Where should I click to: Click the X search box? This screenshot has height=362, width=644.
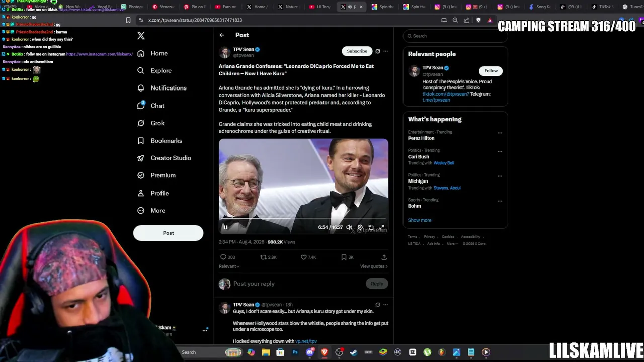[x=455, y=36]
